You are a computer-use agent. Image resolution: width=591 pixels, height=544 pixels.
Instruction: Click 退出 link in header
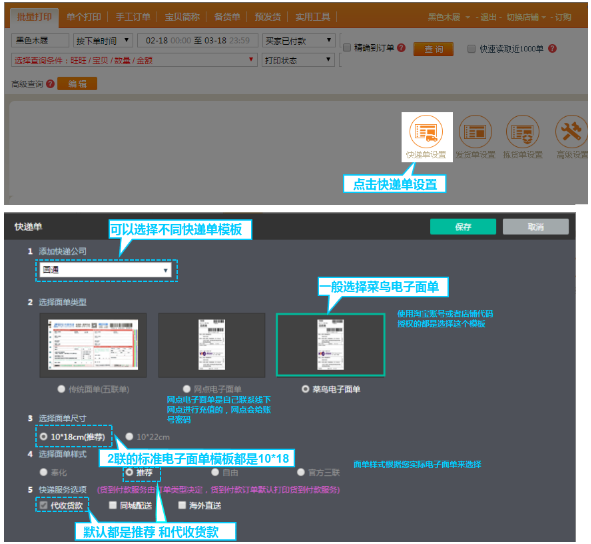click(x=488, y=17)
